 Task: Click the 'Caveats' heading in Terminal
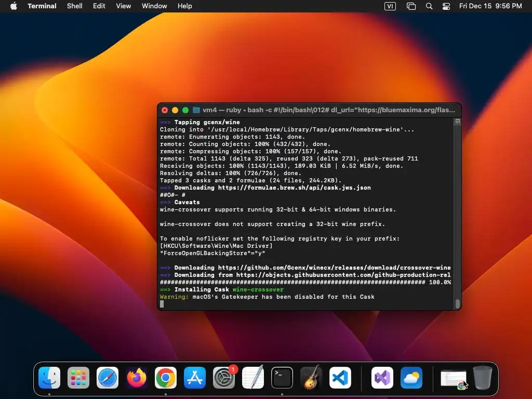tap(187, 202)
